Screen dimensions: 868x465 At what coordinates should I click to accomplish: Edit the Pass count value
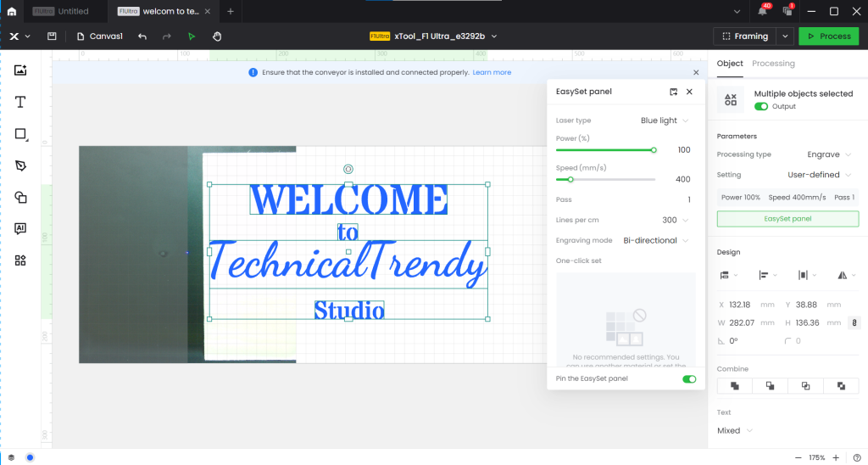tap(688, 199)
